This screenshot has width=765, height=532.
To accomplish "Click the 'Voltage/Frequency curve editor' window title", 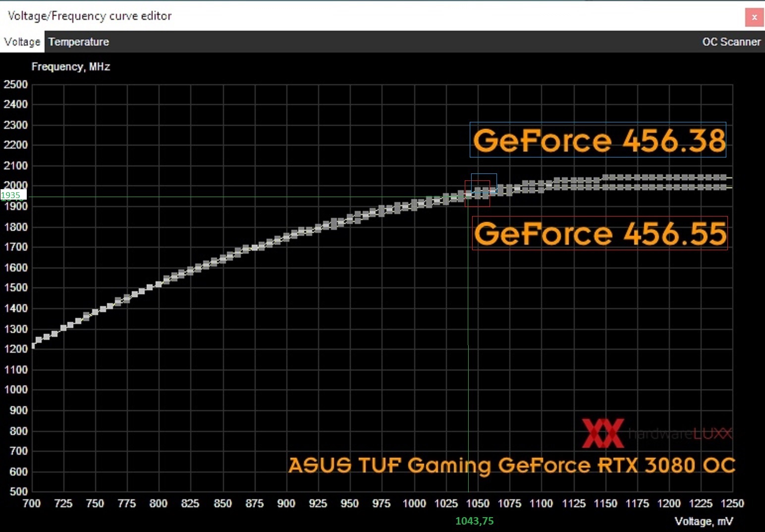I will click(x=90, y=16).
